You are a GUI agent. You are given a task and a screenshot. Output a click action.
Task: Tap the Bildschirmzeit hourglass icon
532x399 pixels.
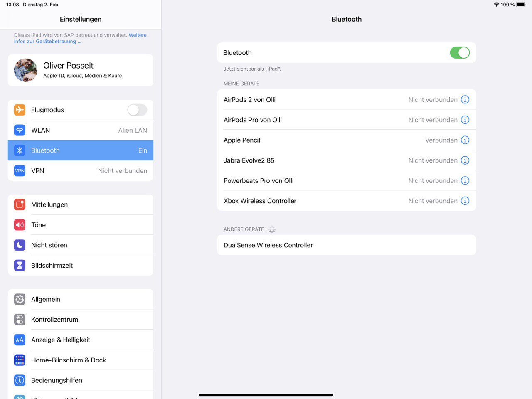pyautogui.click(x=20, y=265)
